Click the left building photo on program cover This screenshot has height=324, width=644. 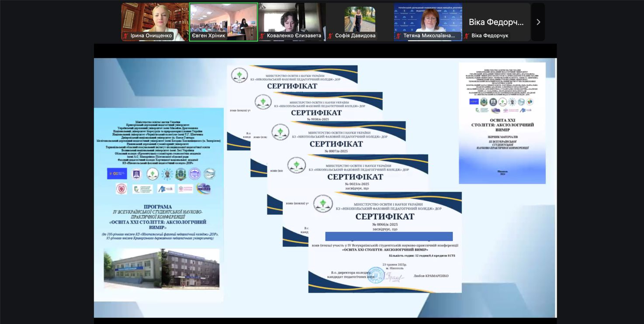tap(132, 268)
